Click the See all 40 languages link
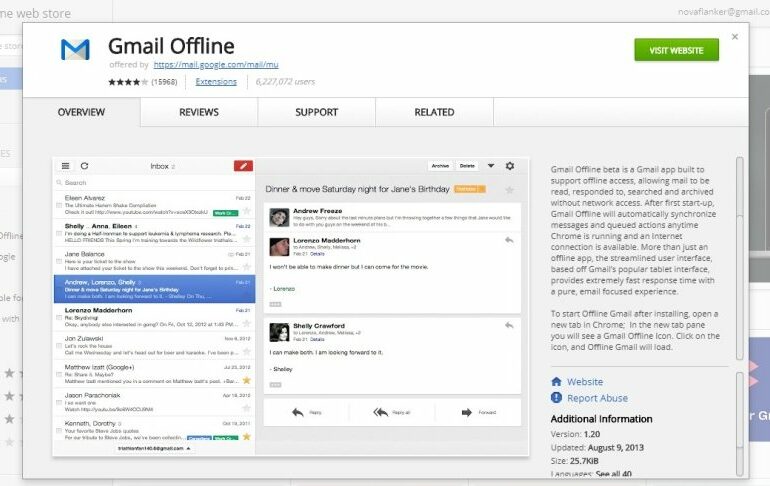Screen dimensions: 770x486 click(x=613, y=474)
